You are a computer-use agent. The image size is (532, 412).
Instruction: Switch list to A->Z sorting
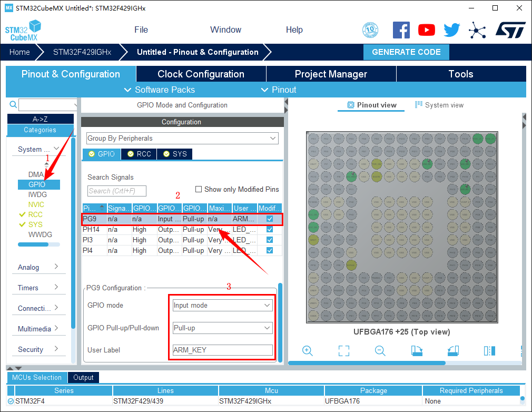[x=41, y=119]
